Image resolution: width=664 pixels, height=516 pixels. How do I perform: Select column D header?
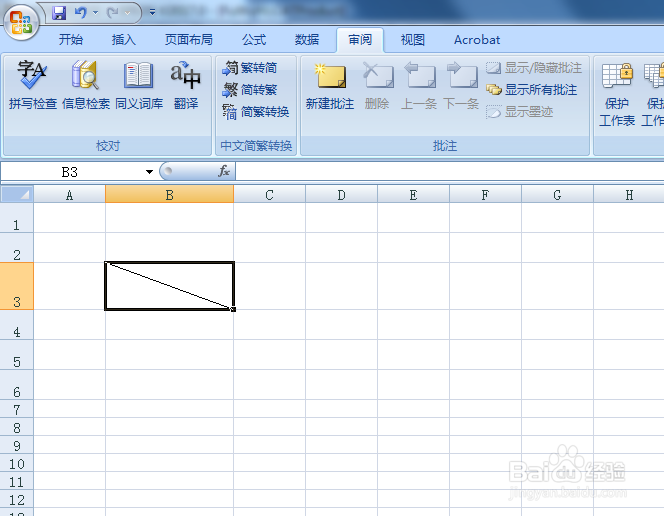pyautogui.click(x=341, y=195)
